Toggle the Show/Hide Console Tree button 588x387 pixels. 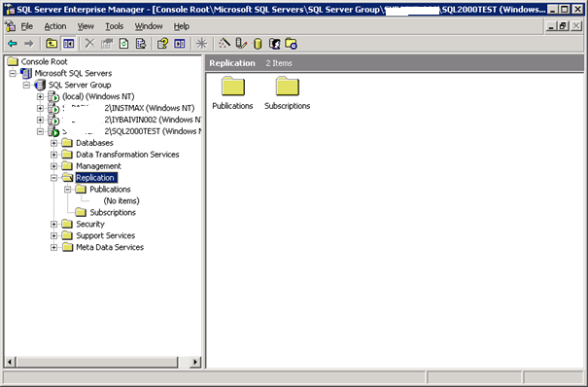pyautogui.click(x=69, y=44)
